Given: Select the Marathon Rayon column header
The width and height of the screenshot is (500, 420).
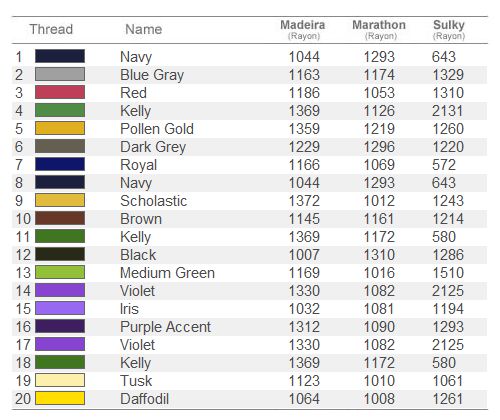Looking at the screenshot, I should (379, 29).
